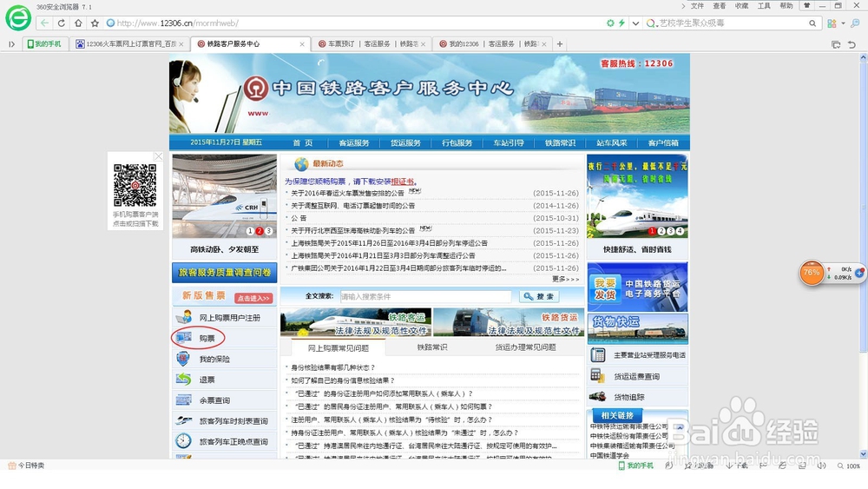The image size is (868, 489).
Task: Click the 点击进入 new ticketing button
Action: click(x=253, y=298)
